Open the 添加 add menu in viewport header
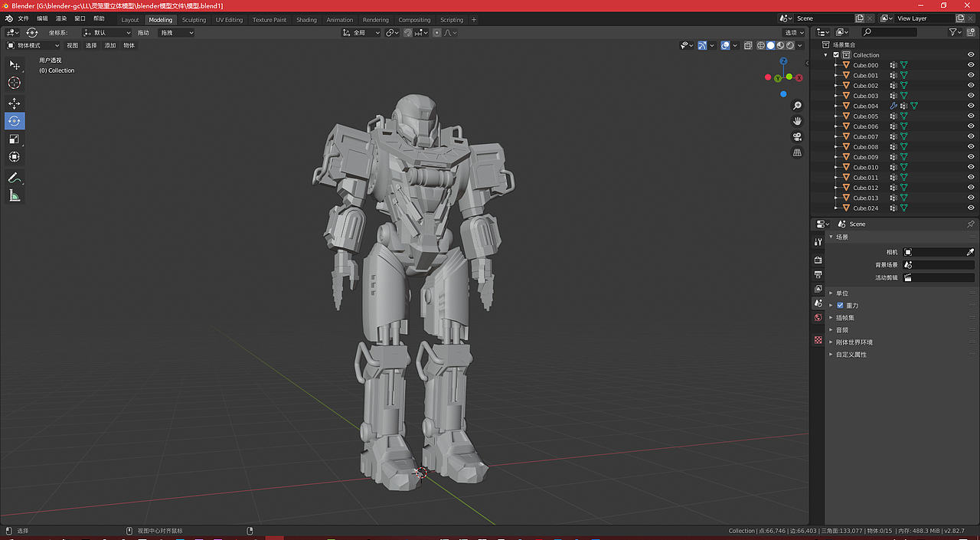Image resolution: width=980 pixels, height=540 pixels. tap(110, 45)
